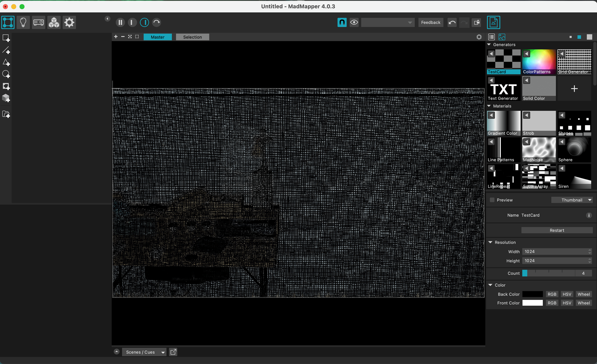This screenshot has width=597, height=364.
Task: Click the Text Generator icon
Action: click(x=504, y=88)
